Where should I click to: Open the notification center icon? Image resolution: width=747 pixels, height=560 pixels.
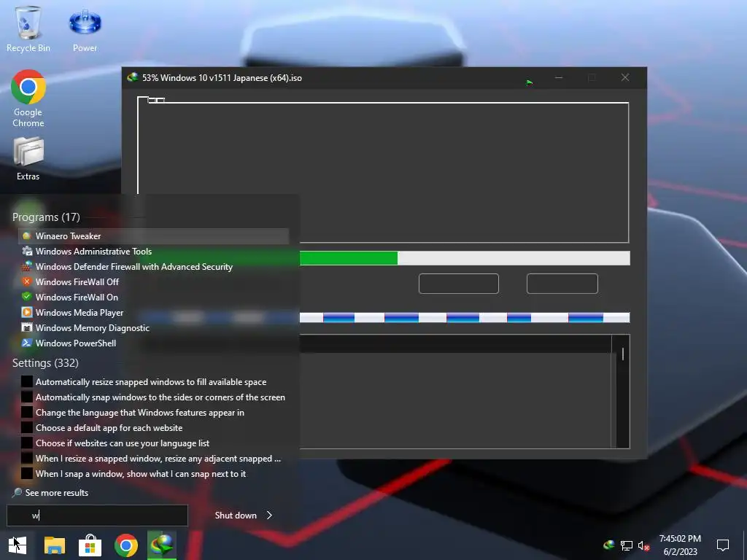coord(723,545)
